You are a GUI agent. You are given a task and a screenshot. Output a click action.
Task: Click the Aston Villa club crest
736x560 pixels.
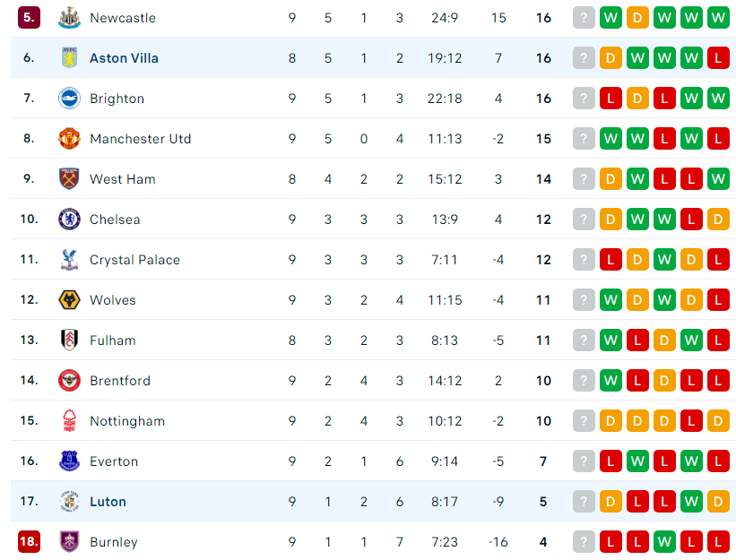tap(69, 58)
